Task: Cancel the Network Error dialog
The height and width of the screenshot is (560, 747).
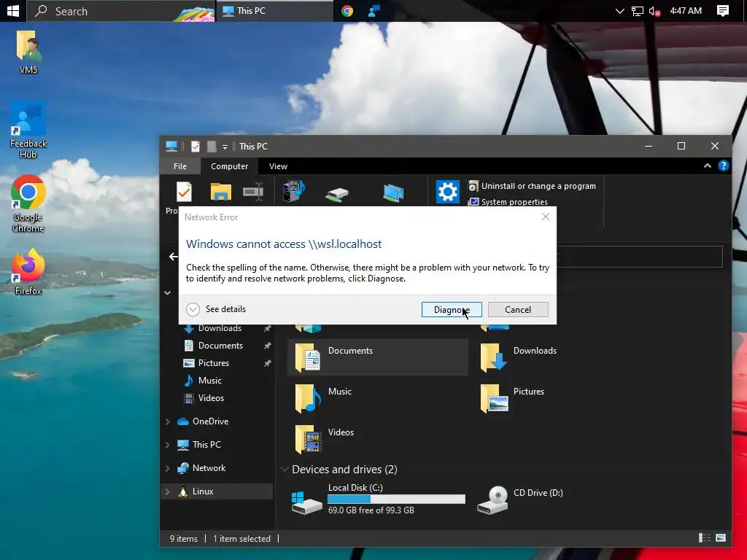Action: tap(518, 309)
